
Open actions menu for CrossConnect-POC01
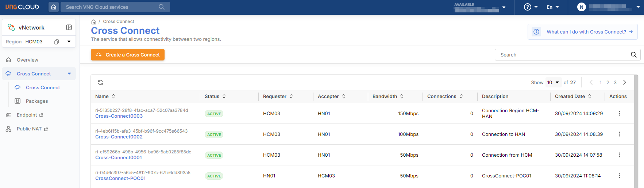coord(619,176)
